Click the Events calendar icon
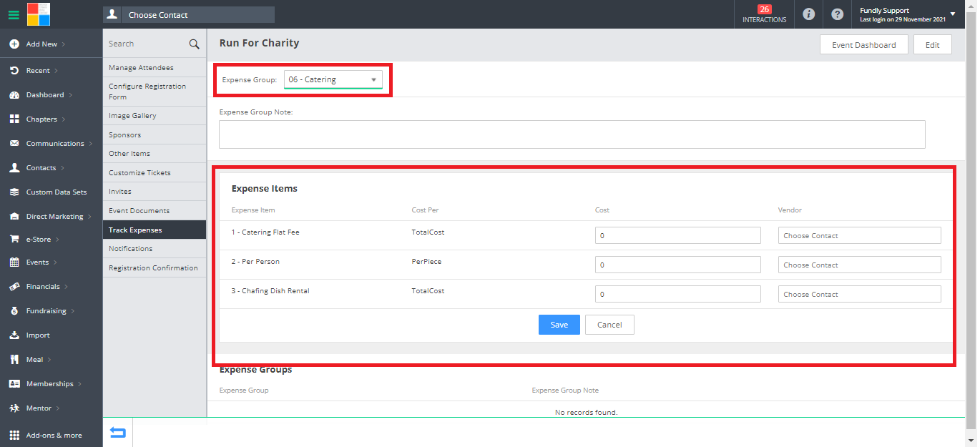980x447 pixels. pos(14,262)
